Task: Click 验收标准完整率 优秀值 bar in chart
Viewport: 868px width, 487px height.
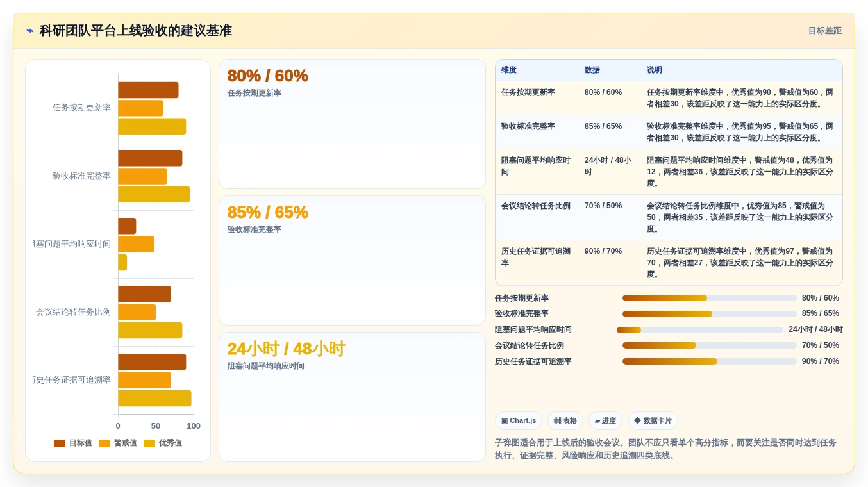Action: click(x=154, y=194)
